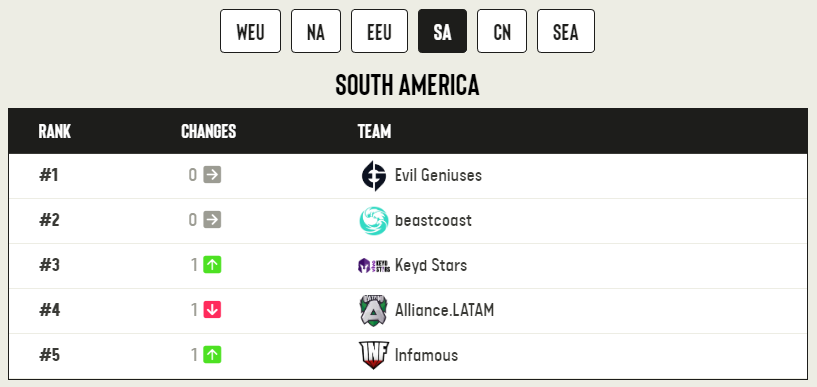The width and height of the screenshot is (817, 387).
Task: Open the Infamous team name link
Action: (426, 355)
